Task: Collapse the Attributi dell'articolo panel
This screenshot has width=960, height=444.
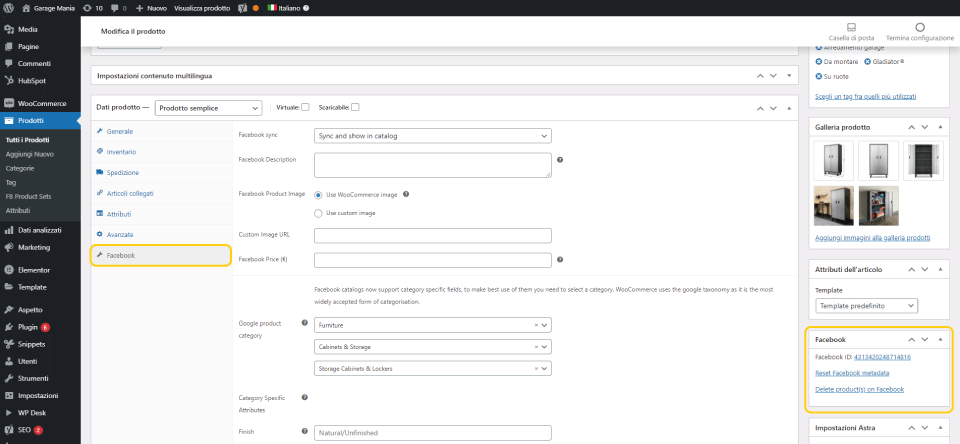Action: coord(940,269)
